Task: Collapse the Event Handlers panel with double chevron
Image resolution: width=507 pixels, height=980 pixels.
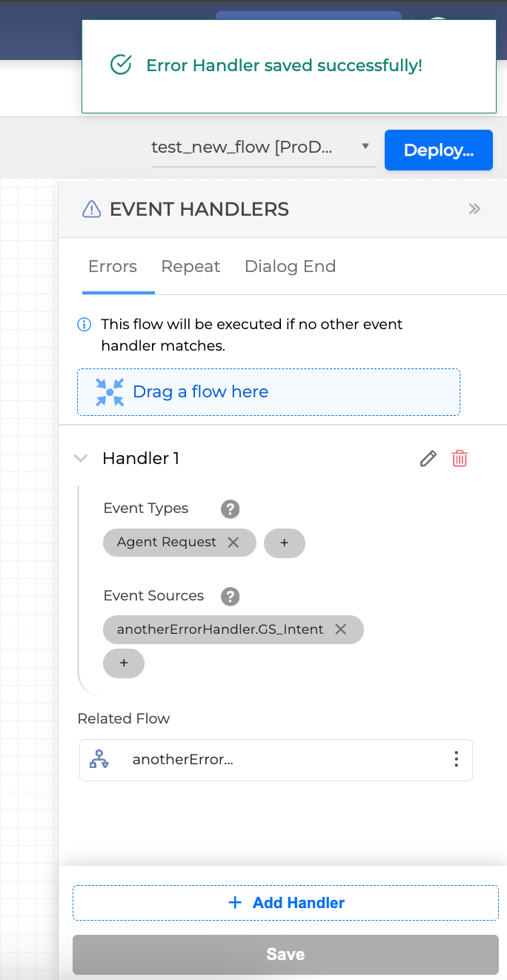Action: 474,209
